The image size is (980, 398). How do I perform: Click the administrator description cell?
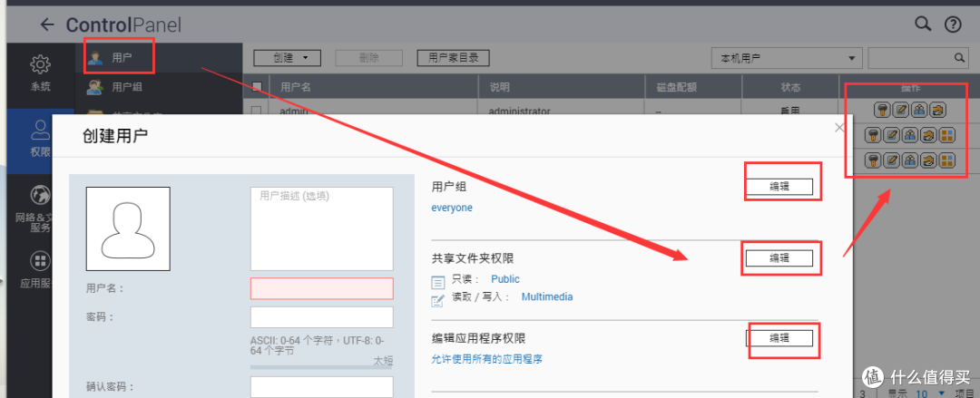[x=519, y=112]
